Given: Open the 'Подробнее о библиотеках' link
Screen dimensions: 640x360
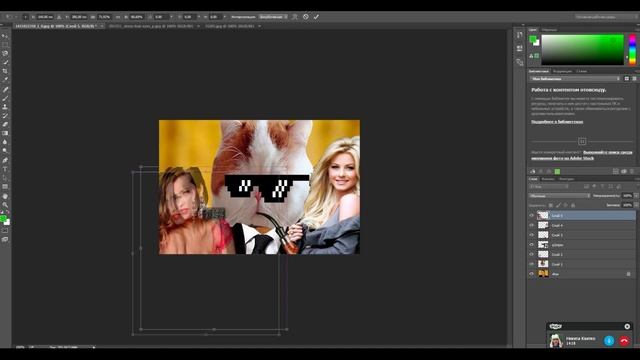Looking at the screenshot, I should (557, 122).
